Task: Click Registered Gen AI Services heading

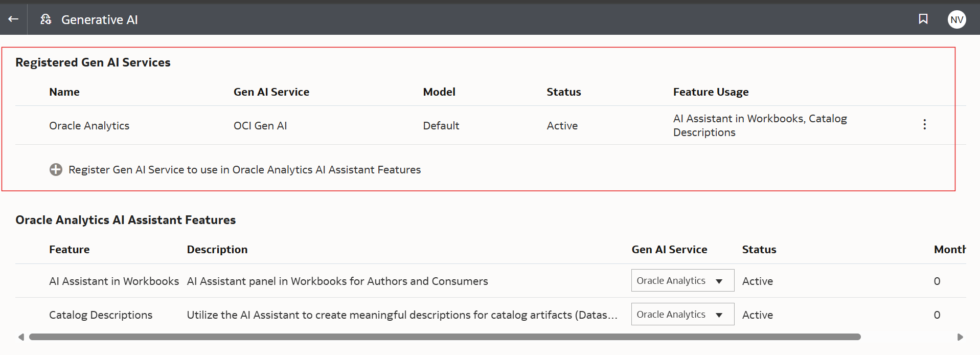Action: click(x=93, y=62)
